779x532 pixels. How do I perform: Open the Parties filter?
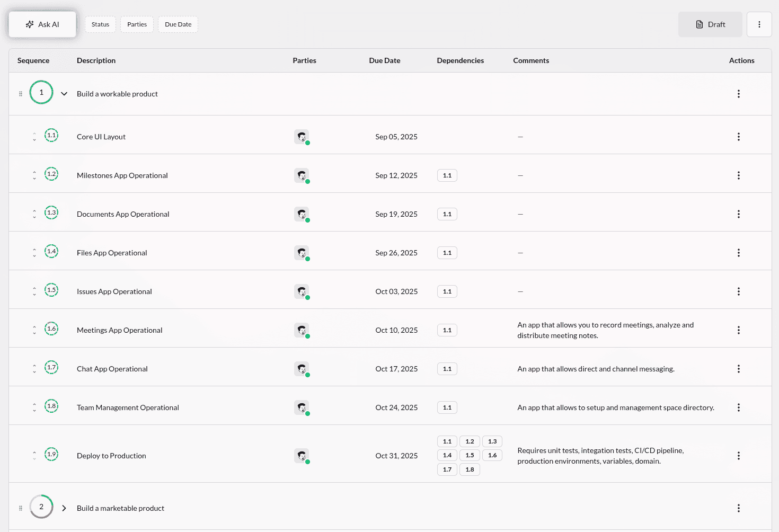tap(137, 24)
